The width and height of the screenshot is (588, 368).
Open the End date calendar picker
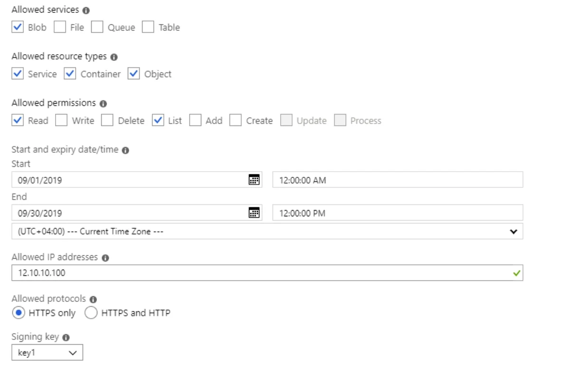tap(254, 213)
